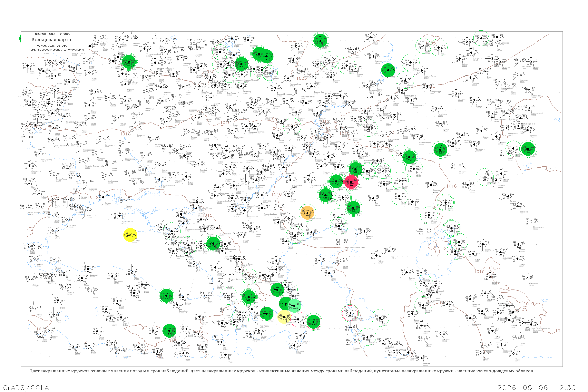Click the 'Озинки' station label
This screenshot has height=392, width=588.
pos(326,173)
